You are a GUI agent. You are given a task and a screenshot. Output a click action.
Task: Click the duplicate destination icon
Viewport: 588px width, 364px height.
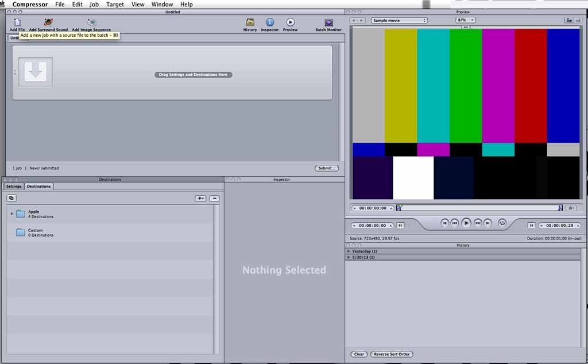(11, 198)
